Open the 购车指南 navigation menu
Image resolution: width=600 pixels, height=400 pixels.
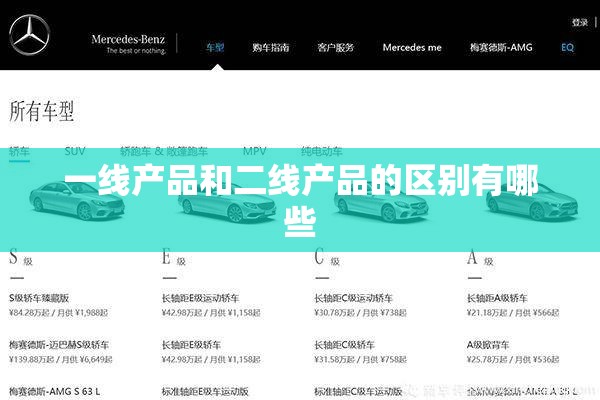point(271,47)
